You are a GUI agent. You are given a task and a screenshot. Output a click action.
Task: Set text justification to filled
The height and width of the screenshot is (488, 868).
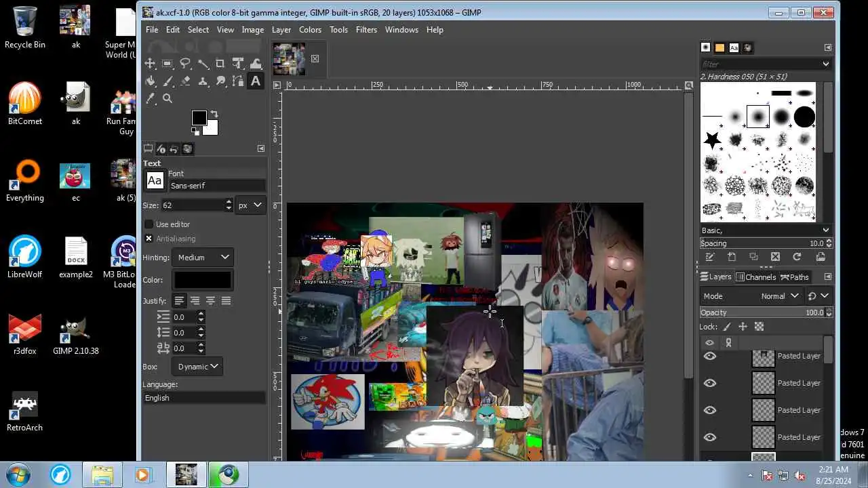point(226,300)
